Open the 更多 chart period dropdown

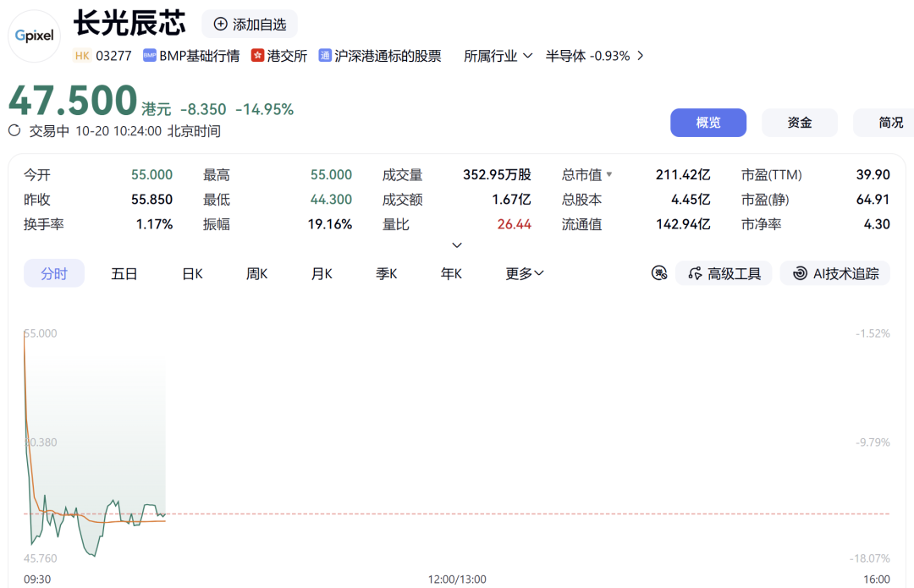tap(524, 273)
